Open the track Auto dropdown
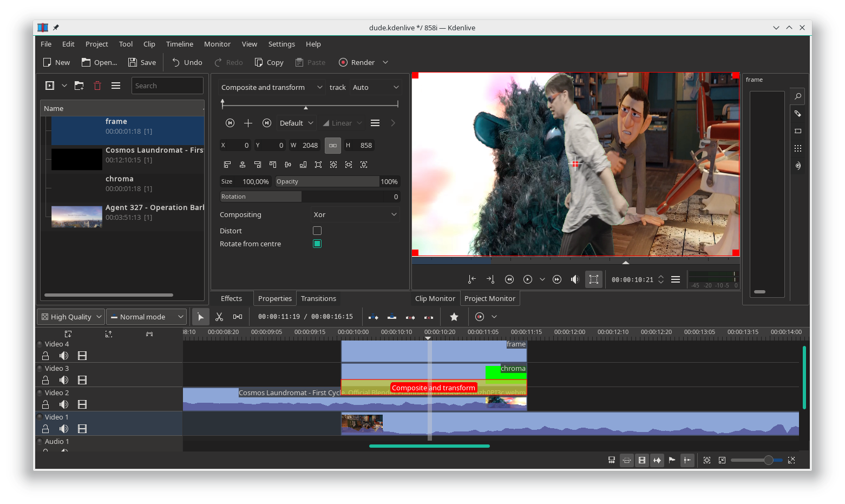The height and width of the screenshot is (504, 845). click(x=376, y=87)
